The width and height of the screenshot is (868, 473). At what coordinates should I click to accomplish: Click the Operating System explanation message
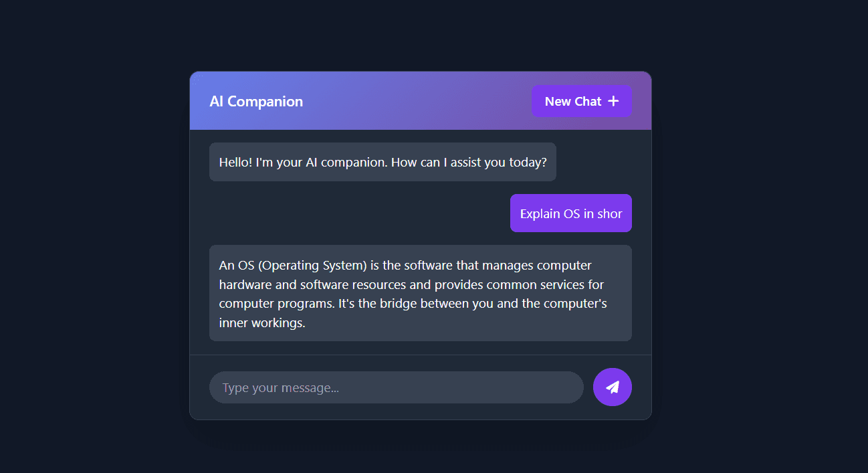421,293
